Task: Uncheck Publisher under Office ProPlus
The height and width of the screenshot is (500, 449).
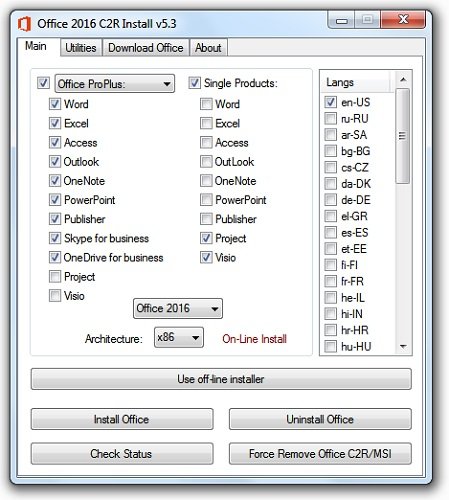Action: [x=55, y=219]
